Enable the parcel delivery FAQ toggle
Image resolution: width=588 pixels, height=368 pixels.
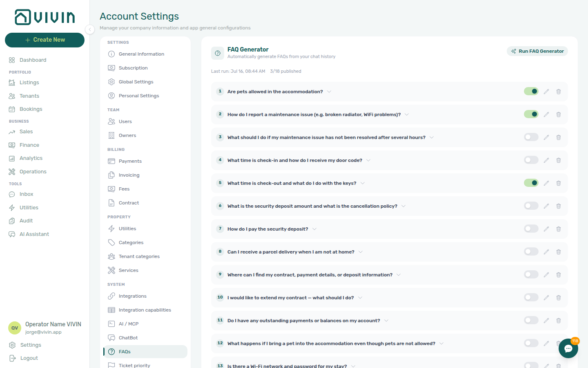[531, 251]
